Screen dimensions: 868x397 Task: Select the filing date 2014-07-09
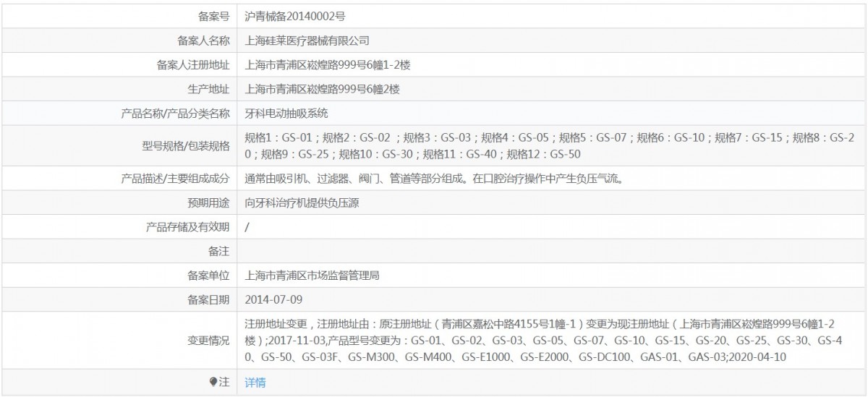point(272,299)
